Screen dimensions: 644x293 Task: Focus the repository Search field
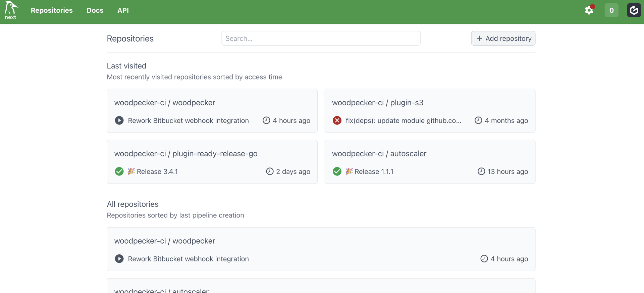point(321,38)
